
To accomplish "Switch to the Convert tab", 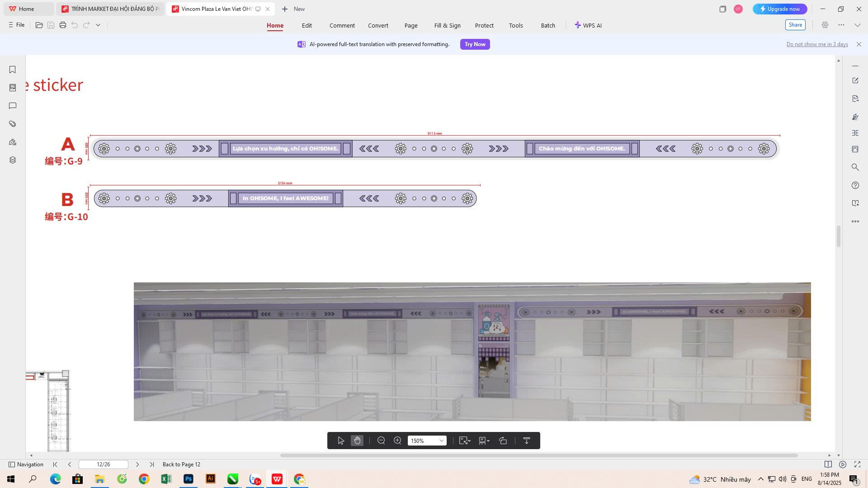I will pos(378,26).
